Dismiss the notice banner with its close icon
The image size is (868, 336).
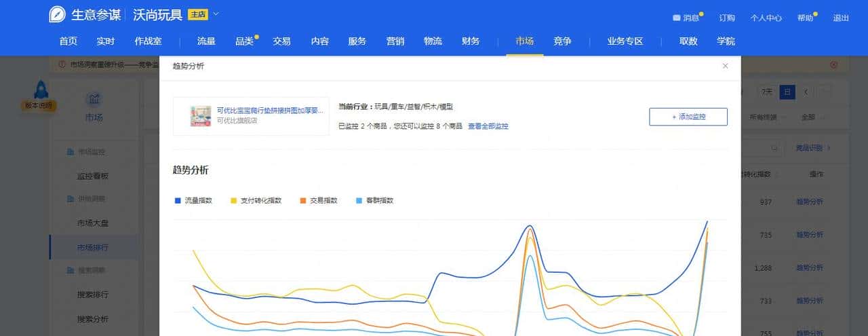point(833,65)
